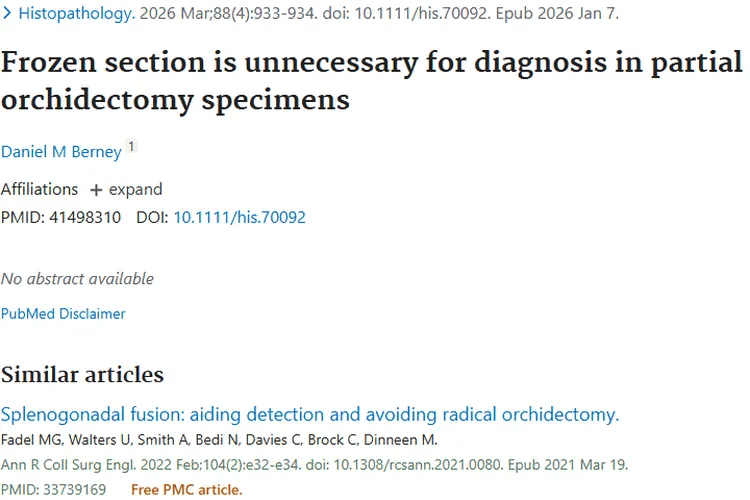750x500 pixels.
Task: Open the Splenogonadal fusion article link
Action: coord(310,414)
